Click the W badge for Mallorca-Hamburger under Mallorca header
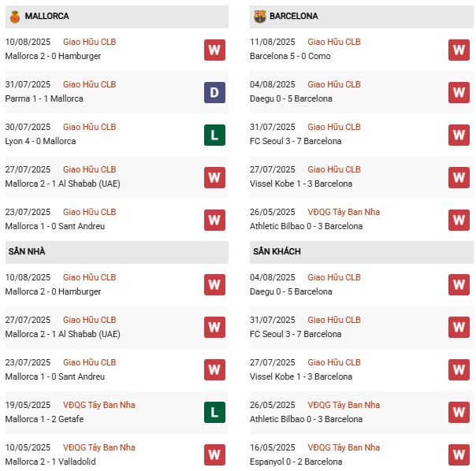Image resolution: width=476 pixels, height=471 pixels. click(214, 50)
